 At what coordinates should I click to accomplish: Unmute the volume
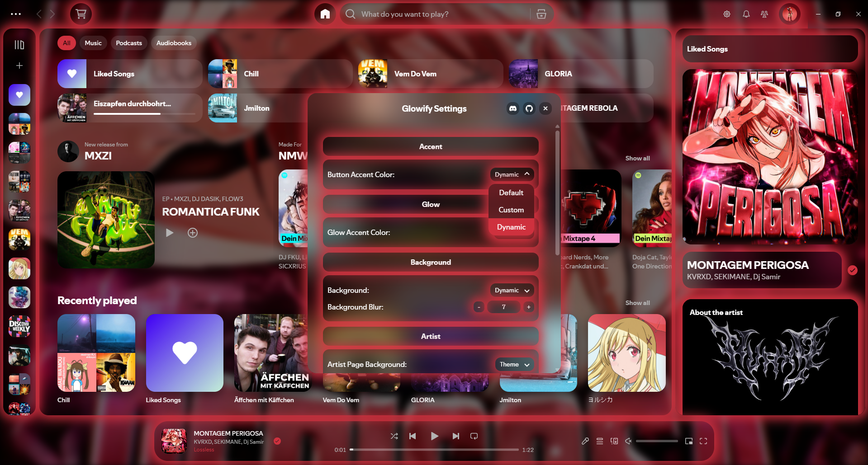628,441
